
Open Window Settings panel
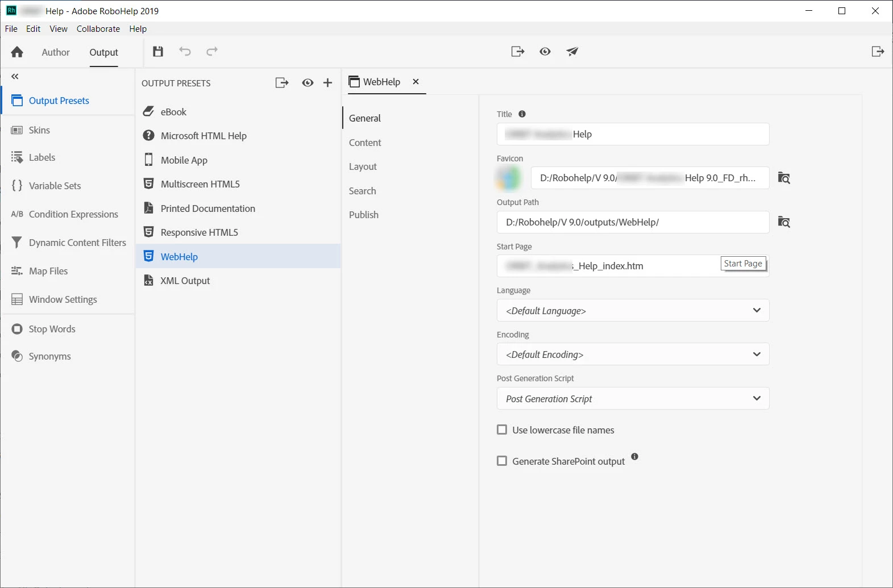tap(68, 299)
